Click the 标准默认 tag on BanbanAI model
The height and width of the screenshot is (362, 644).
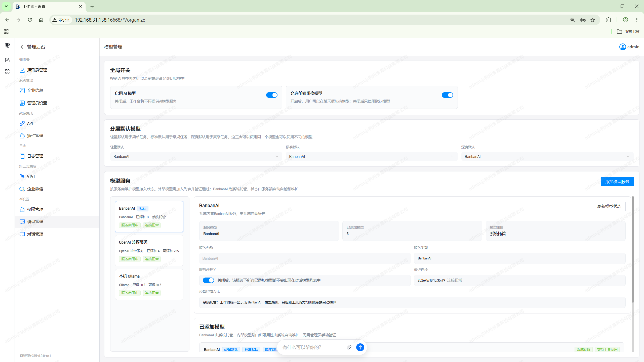[x=251, y=349]
